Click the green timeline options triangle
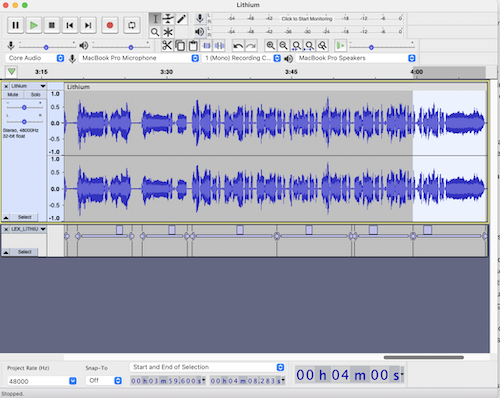The image size is (500, 398). click(11, 71)
